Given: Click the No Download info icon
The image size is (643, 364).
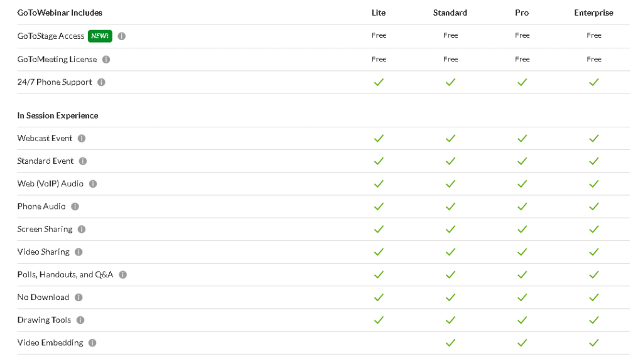Looking at the screenshot, I should 78,297.
